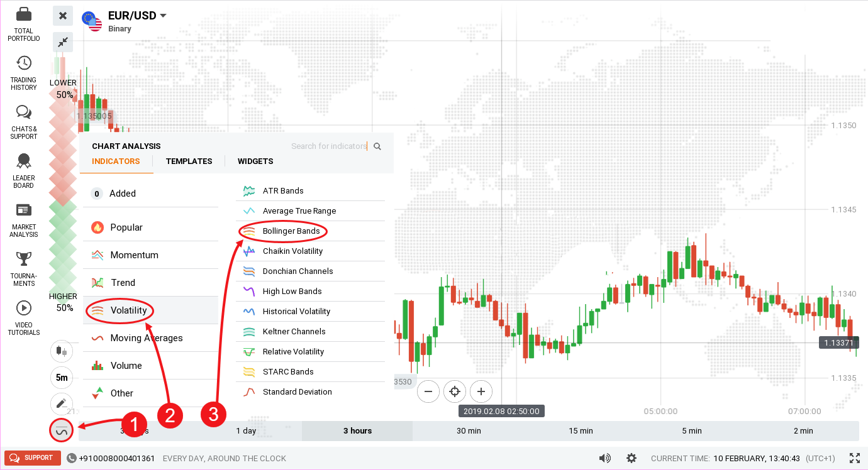Select the Popular indicator category
Viewport: 868px width, 470px height.
[x=150, y=227]
